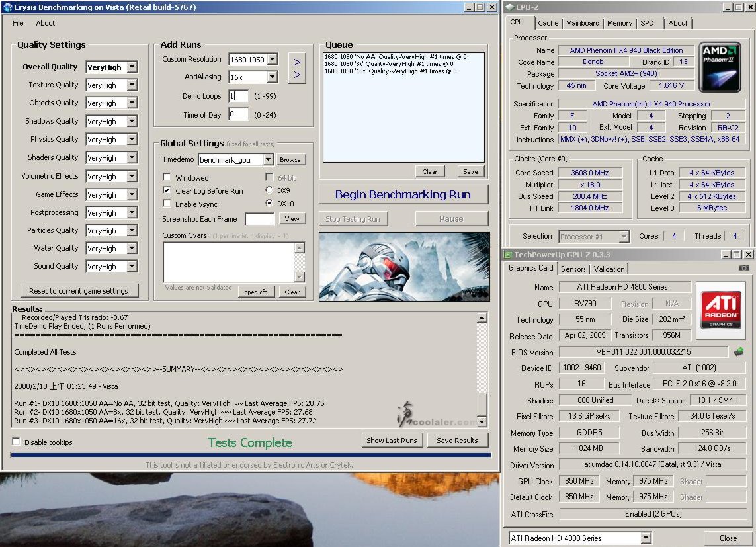
Task: Click the View button for screenshots
Action: (292, 218)
